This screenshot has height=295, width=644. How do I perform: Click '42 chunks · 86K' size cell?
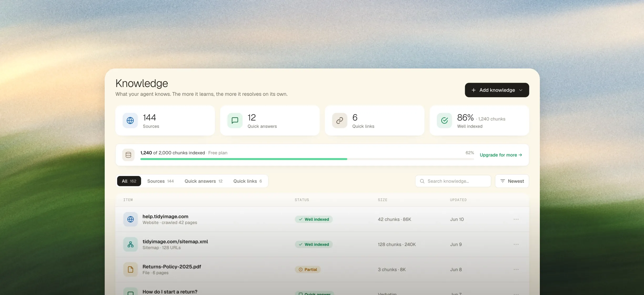[394, 219]
